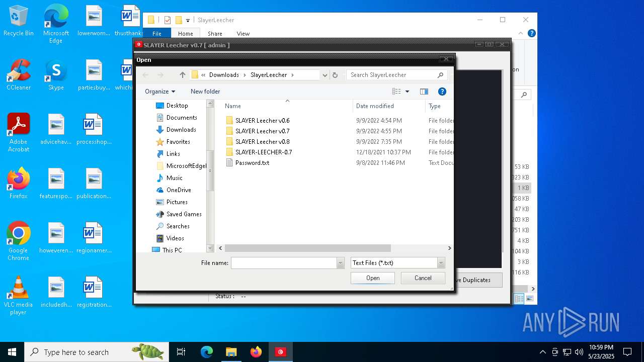Viewport: 644px width, 362px height.
Task: Open the Google Chrome desktop shortcut
Action: [19, 241]
